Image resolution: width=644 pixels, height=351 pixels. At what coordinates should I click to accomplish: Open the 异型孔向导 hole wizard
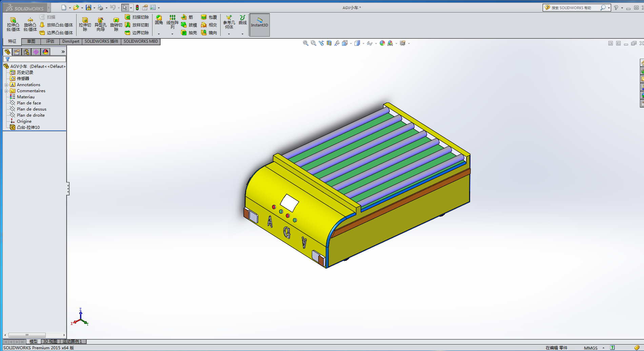(x=101, y=24)
